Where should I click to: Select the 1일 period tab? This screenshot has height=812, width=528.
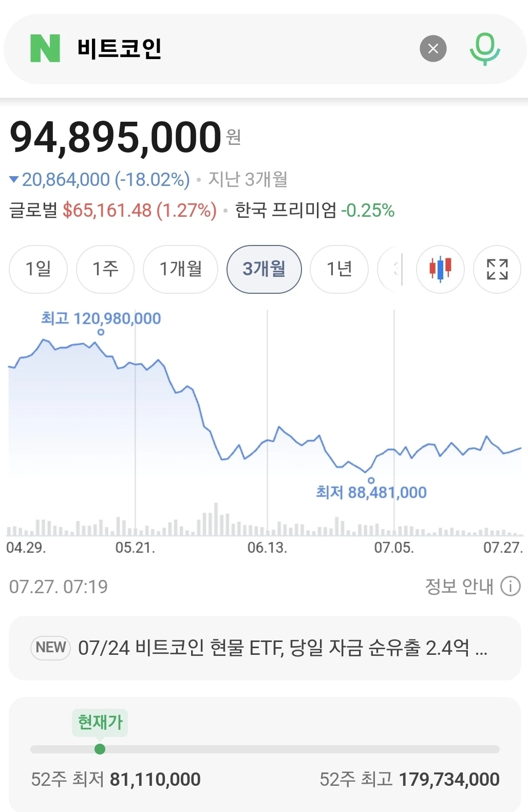point(38,269)
